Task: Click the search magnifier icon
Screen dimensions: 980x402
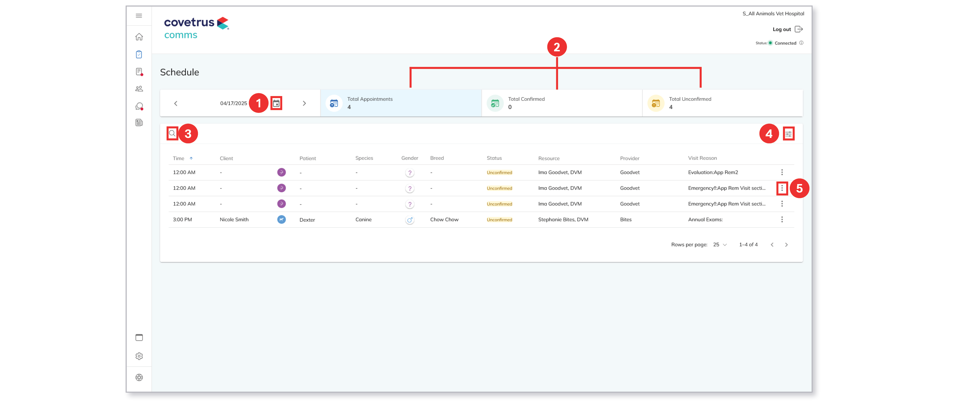Action: coord(172,134)
